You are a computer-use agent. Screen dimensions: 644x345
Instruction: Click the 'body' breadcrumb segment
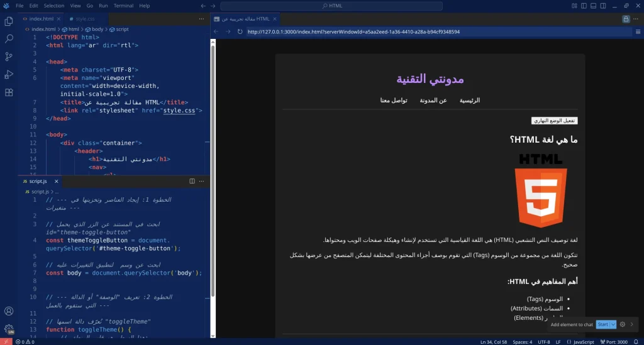coord(95,29)
